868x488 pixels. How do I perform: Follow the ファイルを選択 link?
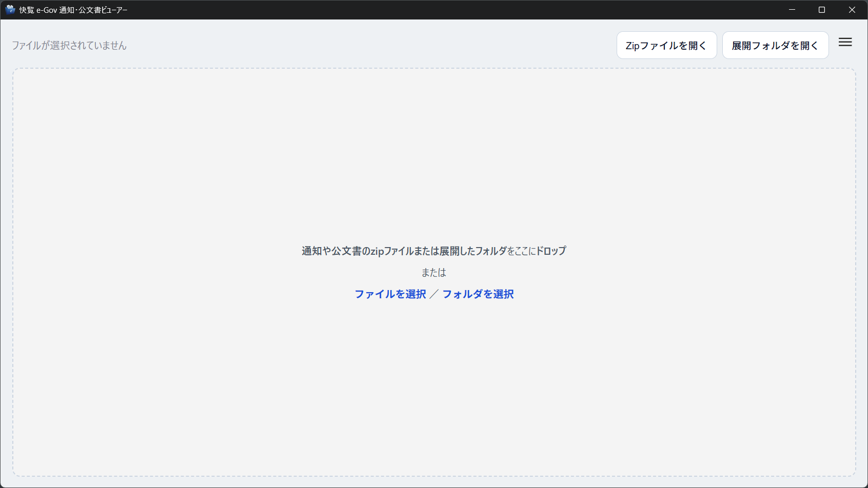390,294
